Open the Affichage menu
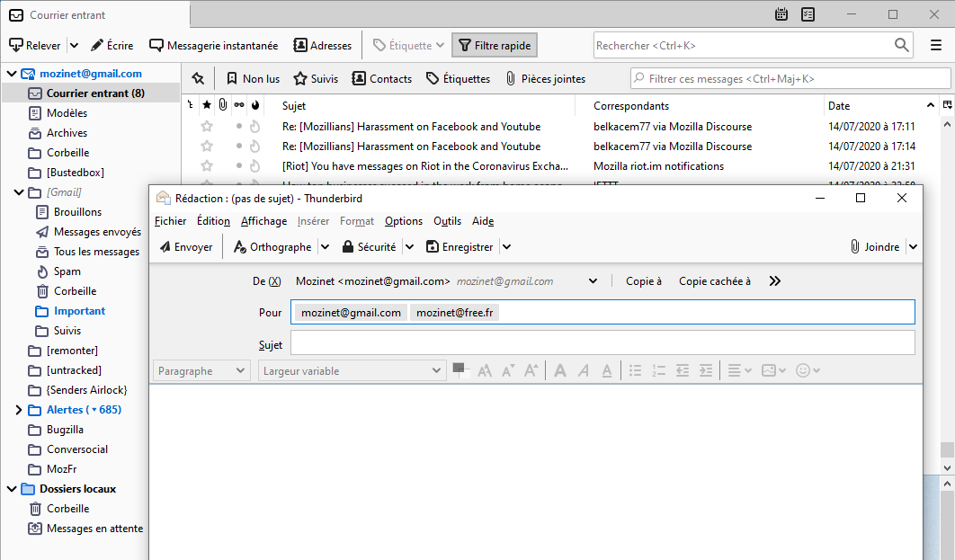This screenshot has width=955, height=560. point(263,221)
